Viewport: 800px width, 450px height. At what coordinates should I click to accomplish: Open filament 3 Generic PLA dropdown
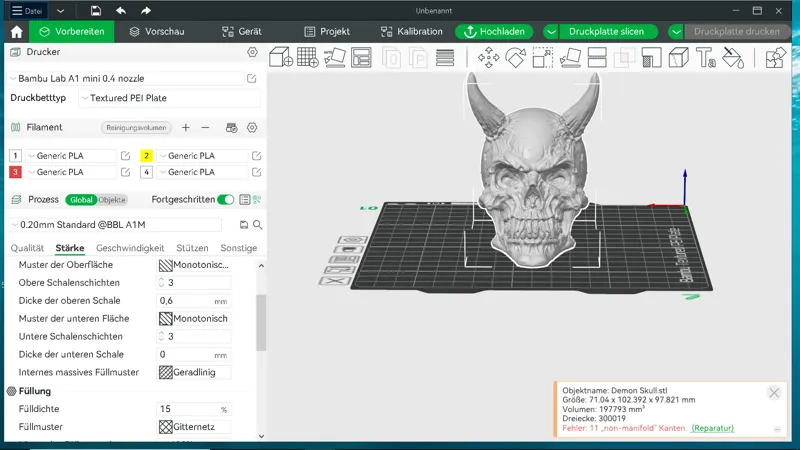(x=71, y=172)
